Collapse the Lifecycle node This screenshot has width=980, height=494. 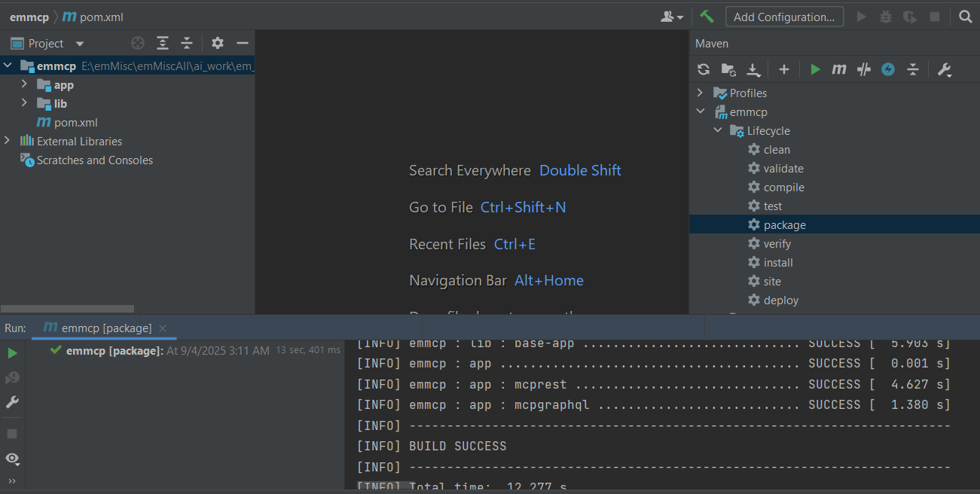tap(717, 130)
